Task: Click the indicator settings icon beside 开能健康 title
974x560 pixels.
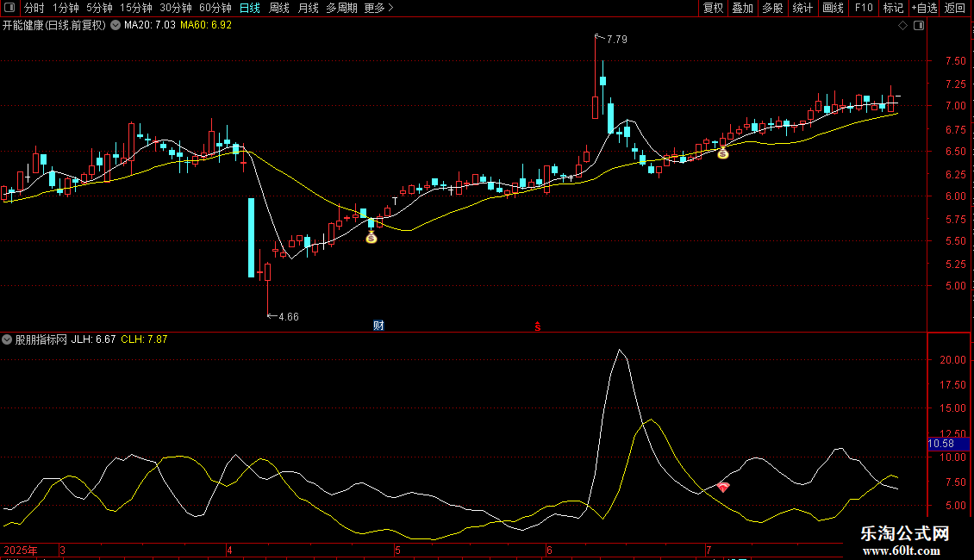Action: pyautogui.click(x=116, y=25)
